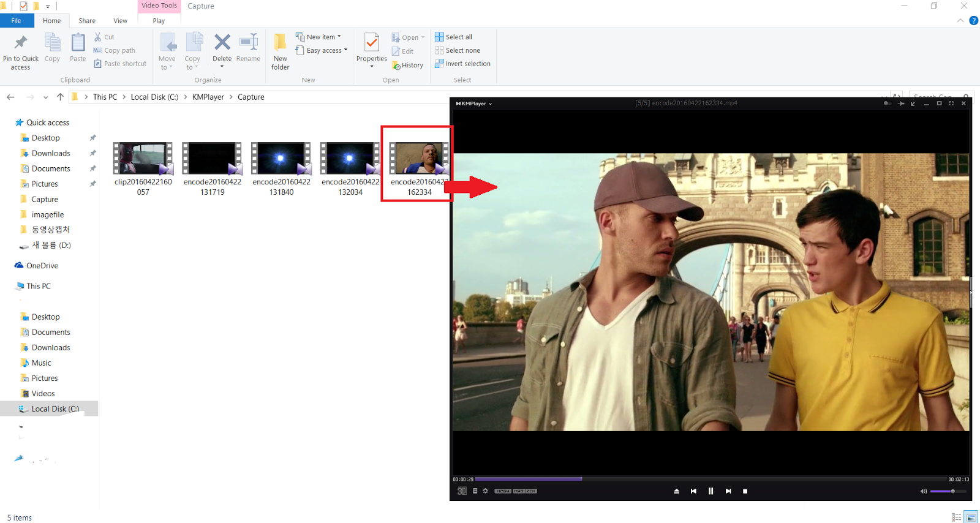Click the H264 codec badge

[x=503, y=491]
